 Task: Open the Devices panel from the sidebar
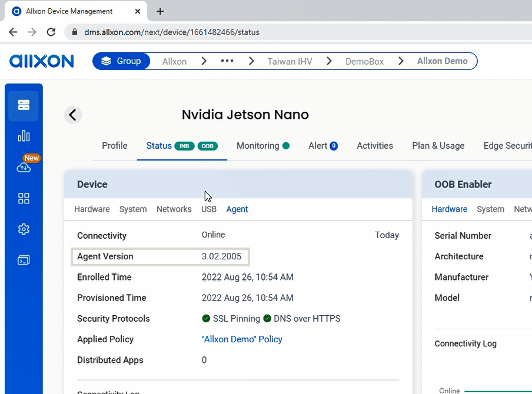click(24, 105)
